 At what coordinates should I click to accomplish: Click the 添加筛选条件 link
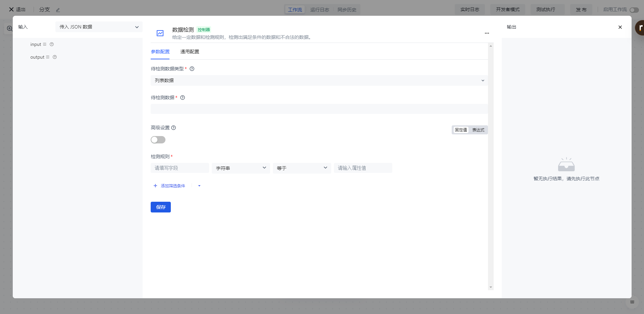pyautogui.click(x=172, y=186)
